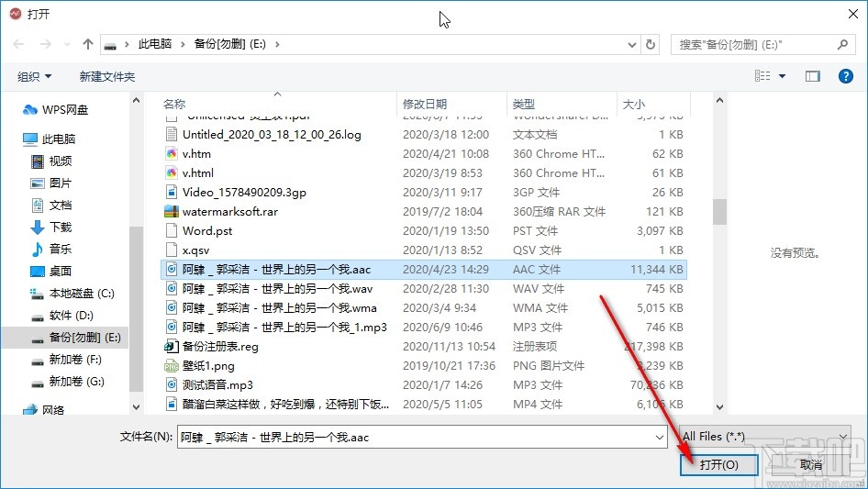
Task: Select 新加卷 (F:) drive
Action: tap(66, 360)
